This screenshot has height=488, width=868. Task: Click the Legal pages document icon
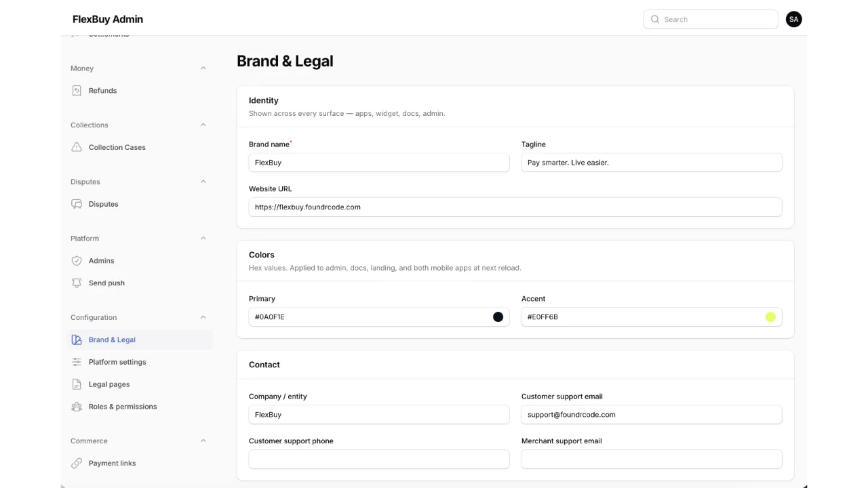[77, 384]
